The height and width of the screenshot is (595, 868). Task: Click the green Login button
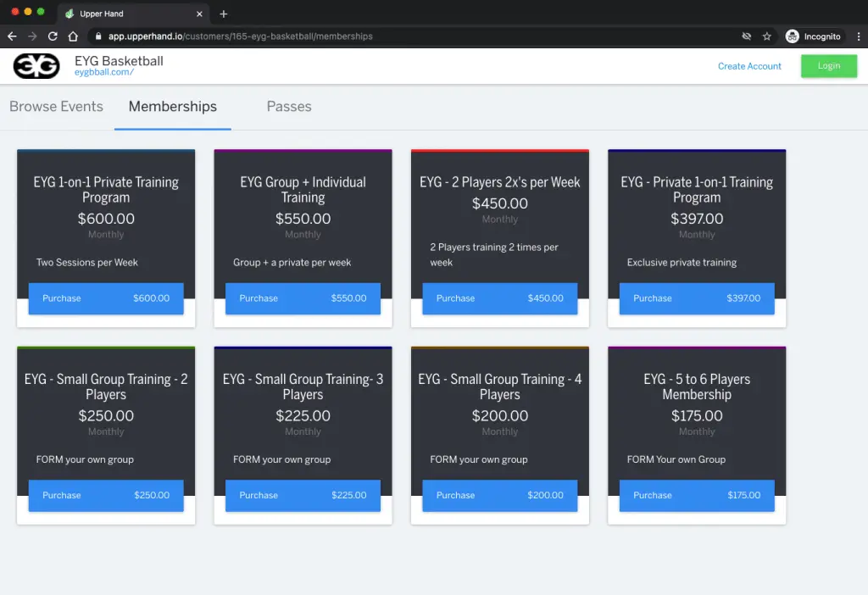click(829, 66)
